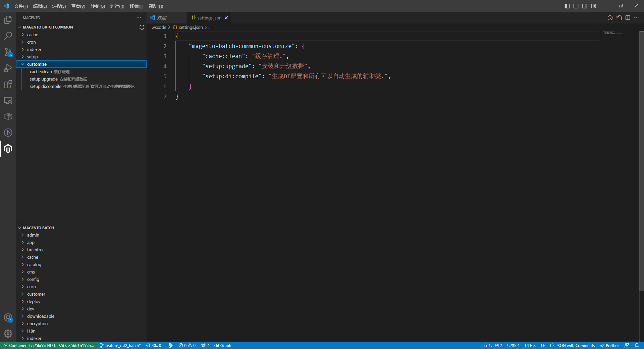Run the cache:clean command item
This screenshot has height=349, width=644.
(x=81, y=71)
